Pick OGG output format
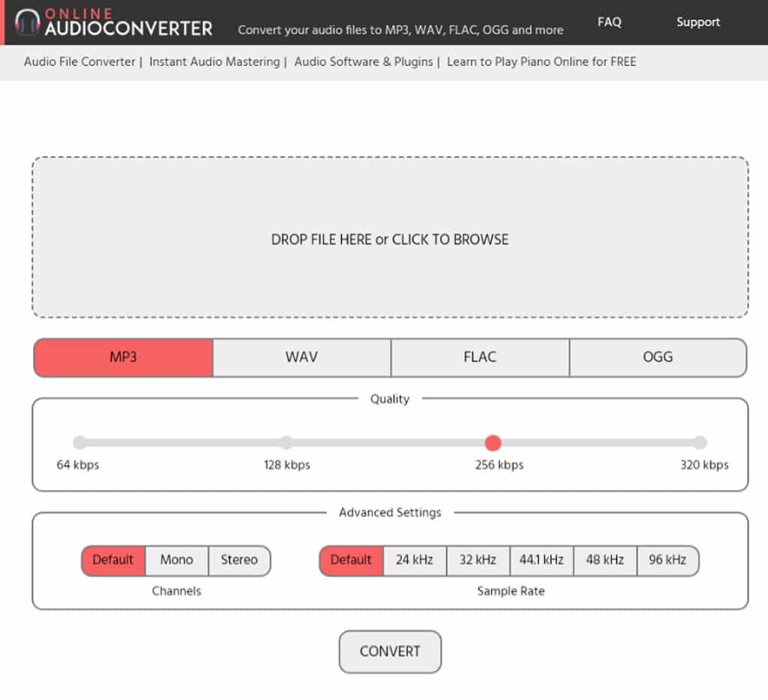768x700 pixels. [x=658, y=357]
